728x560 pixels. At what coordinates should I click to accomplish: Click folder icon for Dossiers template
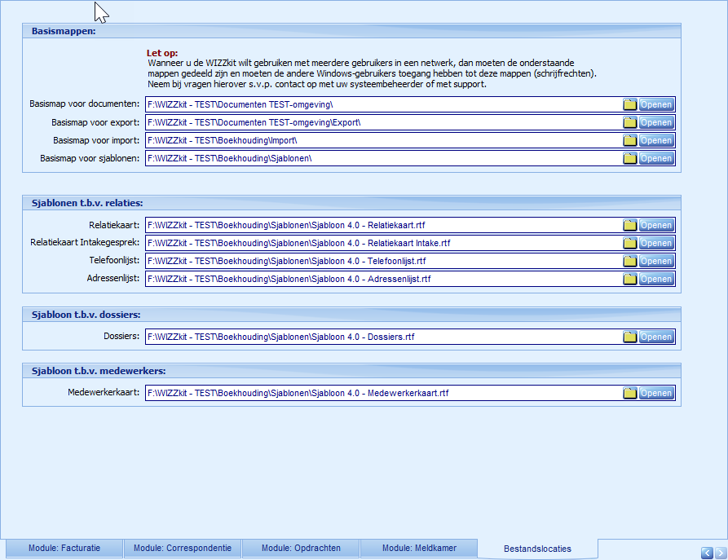point(629,337)
